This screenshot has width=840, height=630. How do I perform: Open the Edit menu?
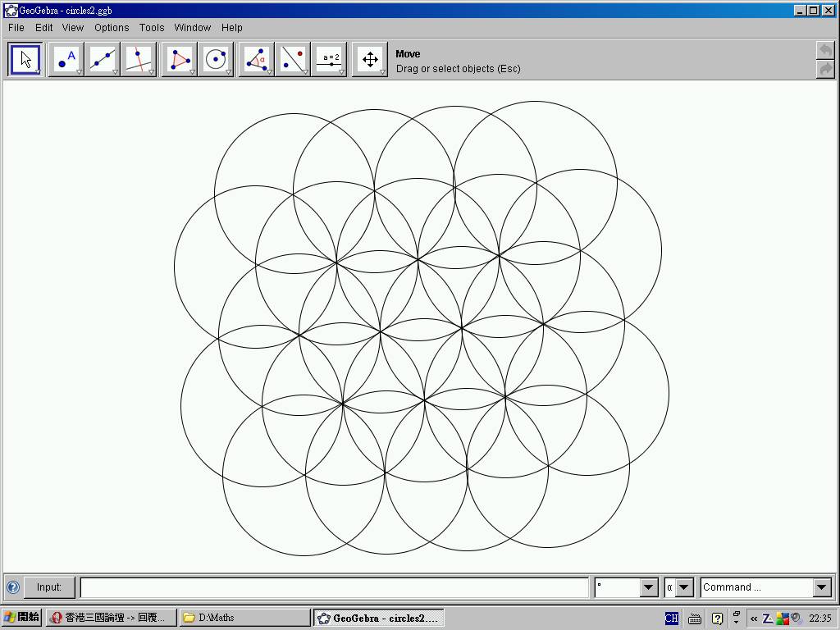[44, 27]
